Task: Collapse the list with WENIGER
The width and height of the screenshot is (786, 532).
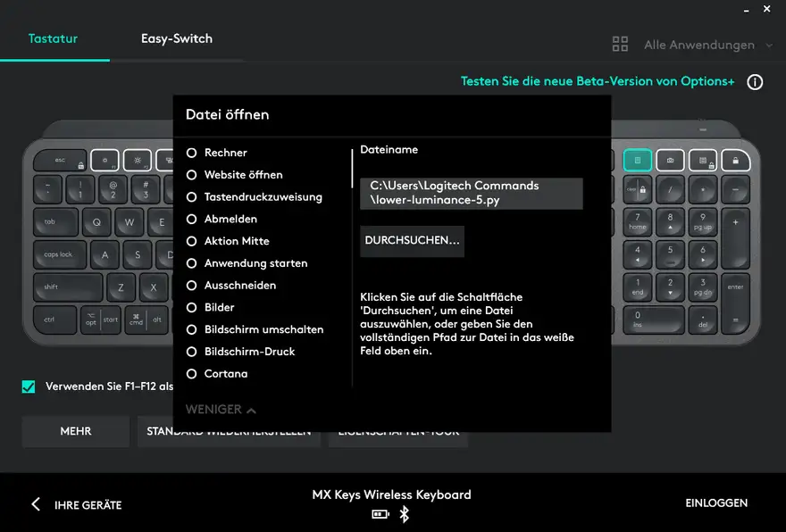Action: 221,410
